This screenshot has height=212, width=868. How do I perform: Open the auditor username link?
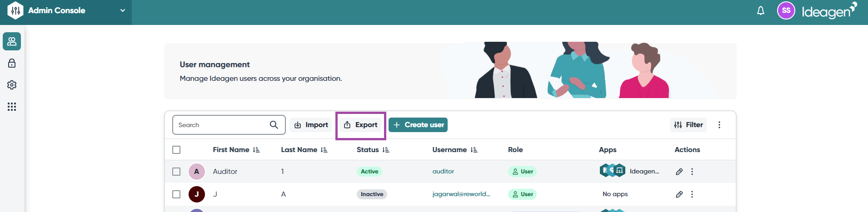point(443,172)
